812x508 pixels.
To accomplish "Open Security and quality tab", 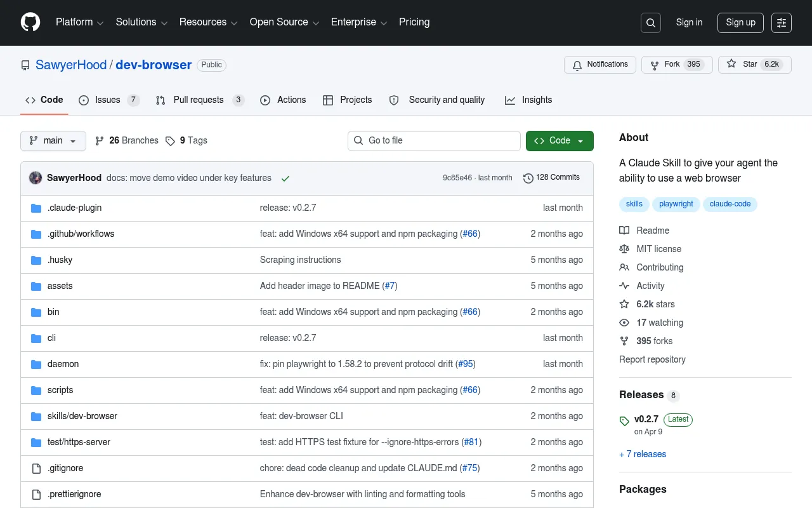I will coord(437,100).
